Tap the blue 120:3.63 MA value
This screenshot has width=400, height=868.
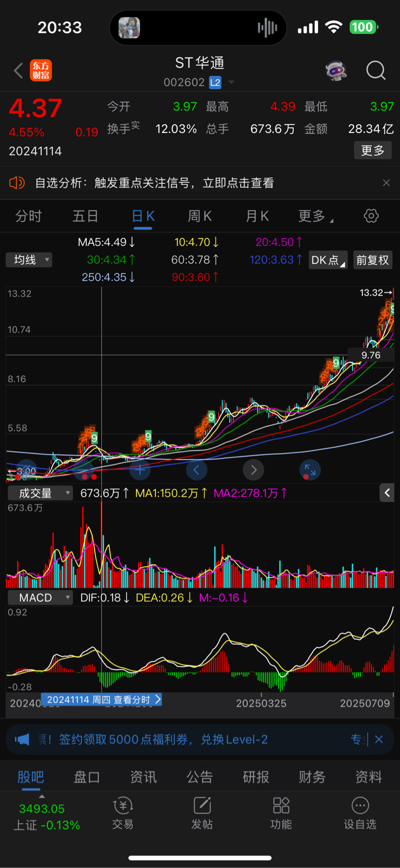click(x=276, y=260)
